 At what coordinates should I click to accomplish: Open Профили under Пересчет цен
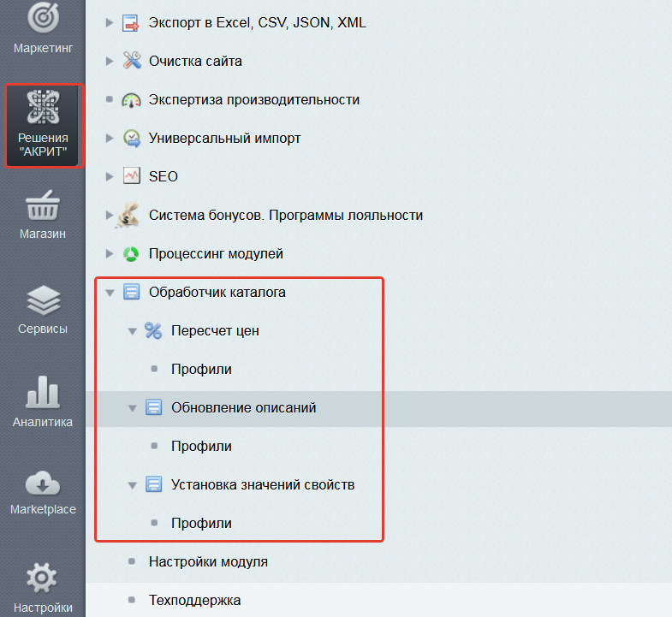tap(201, 370)
